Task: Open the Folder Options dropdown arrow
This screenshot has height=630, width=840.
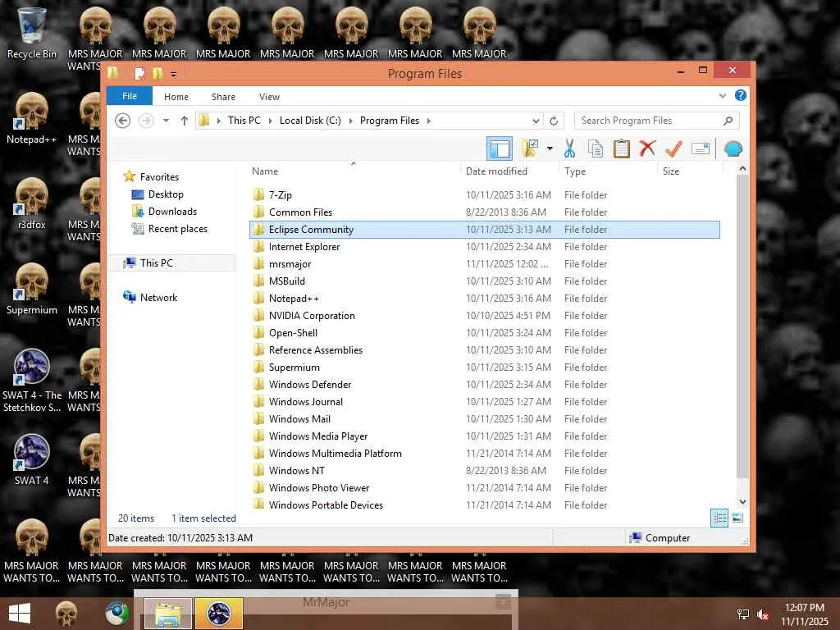Action: point(550,148)
